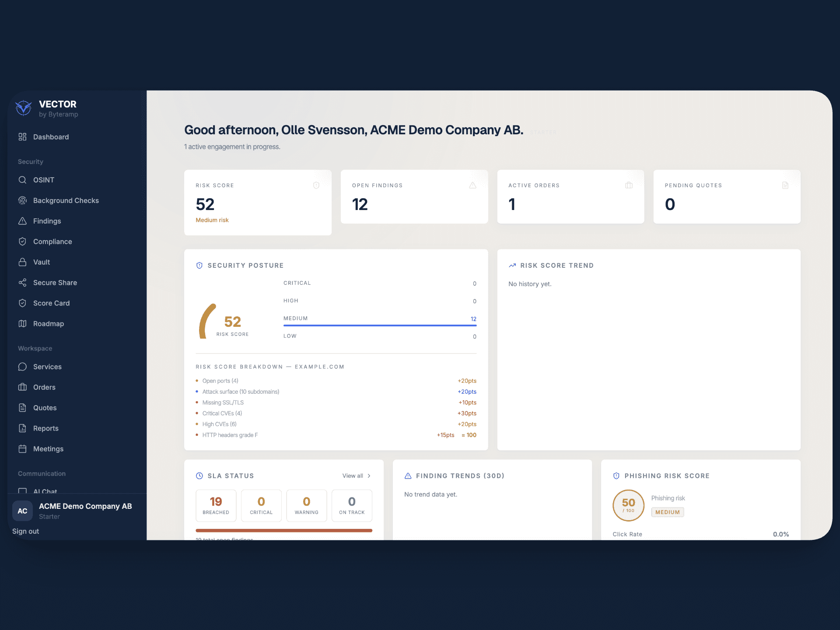Expand View all chevron arrow
This screenshot has height=630, width=840.
pos(369,476)
